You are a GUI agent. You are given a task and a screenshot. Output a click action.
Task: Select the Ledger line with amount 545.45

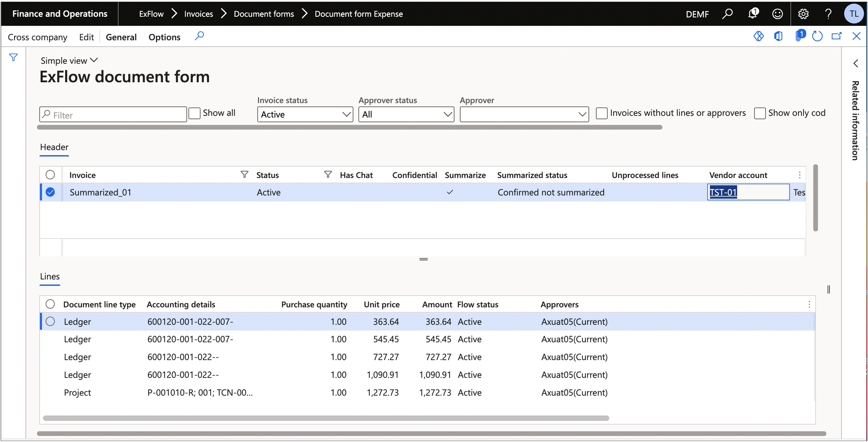click(428, 339)
